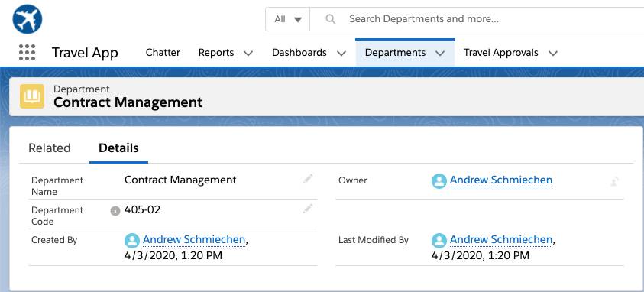Click the Change Owner icon
Image resolution: width=644 pixels, height=292 pixels.
click(614, 181)
